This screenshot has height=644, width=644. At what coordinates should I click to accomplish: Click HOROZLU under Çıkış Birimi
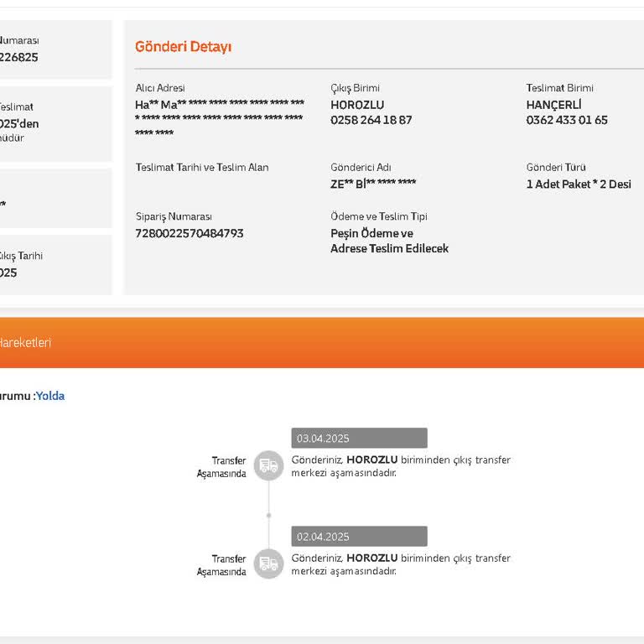tap(357, 105)
